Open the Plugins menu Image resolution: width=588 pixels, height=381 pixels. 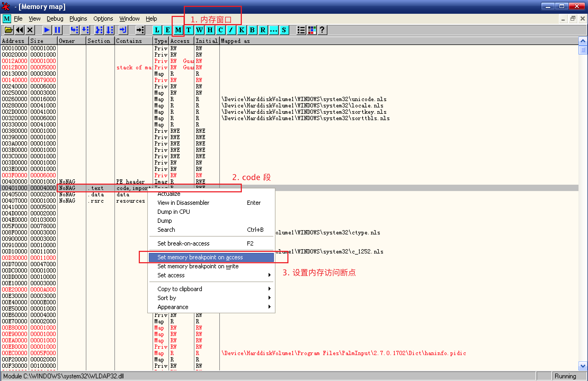pos(78,19)
